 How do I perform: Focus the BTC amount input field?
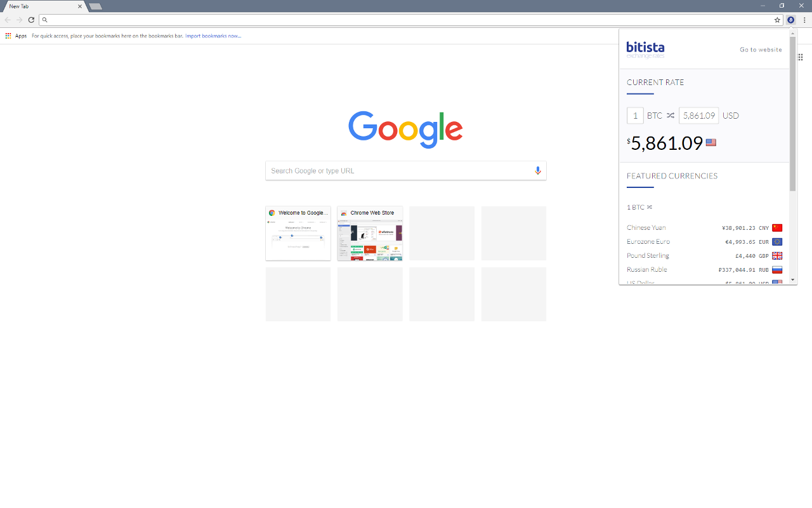pyautogui.click(x=635, y=116)
